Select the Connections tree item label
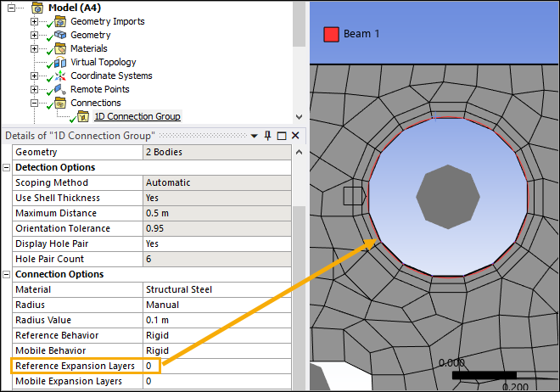Image resolution: width=560 pixels, height=392 pixels. pos(95,103)
